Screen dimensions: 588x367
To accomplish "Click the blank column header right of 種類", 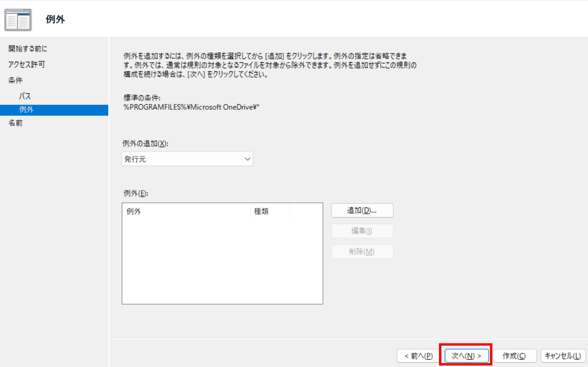I will (306, 212).
